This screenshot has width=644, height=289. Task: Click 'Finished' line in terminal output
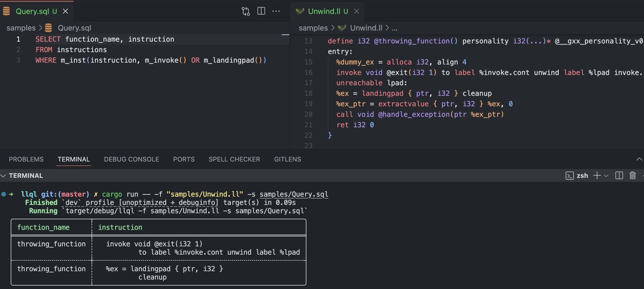tap(160, 203)
